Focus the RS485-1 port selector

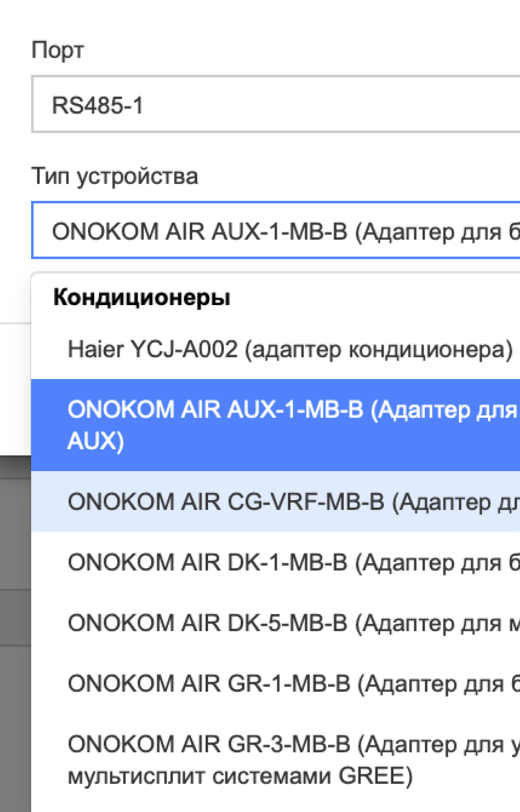click(276, 105)
